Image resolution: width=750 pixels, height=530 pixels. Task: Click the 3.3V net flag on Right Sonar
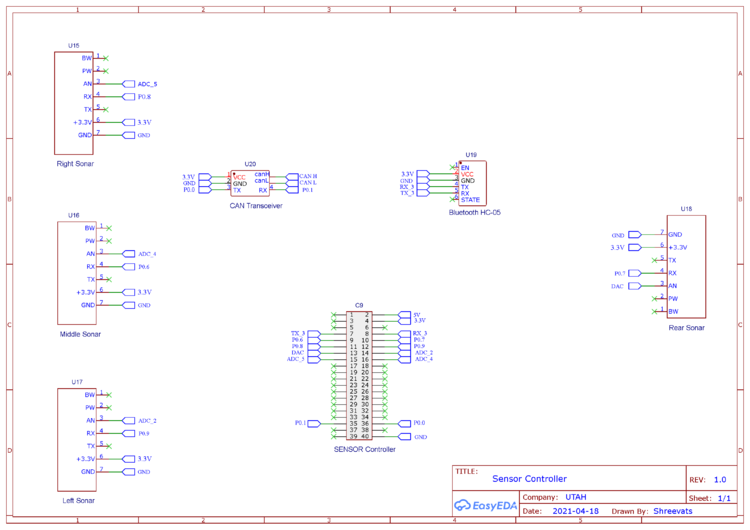pos(129,122)
